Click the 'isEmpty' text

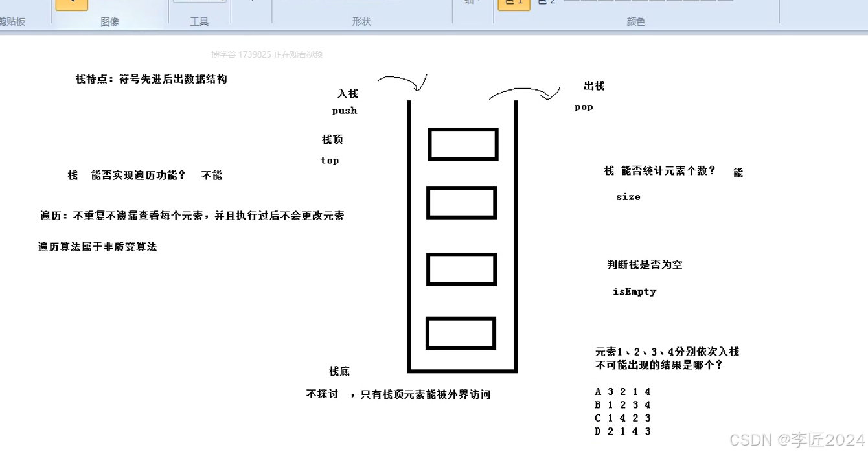click(635, 292)
